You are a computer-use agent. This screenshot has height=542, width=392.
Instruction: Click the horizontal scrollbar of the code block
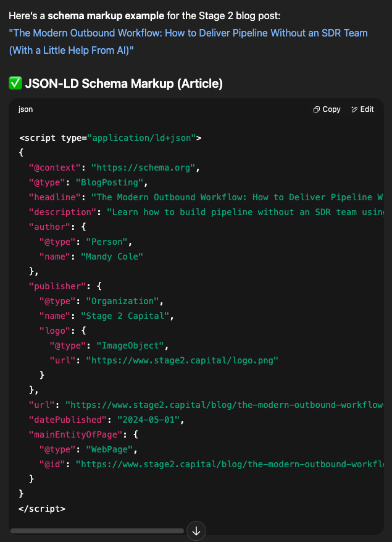[97, 531]
